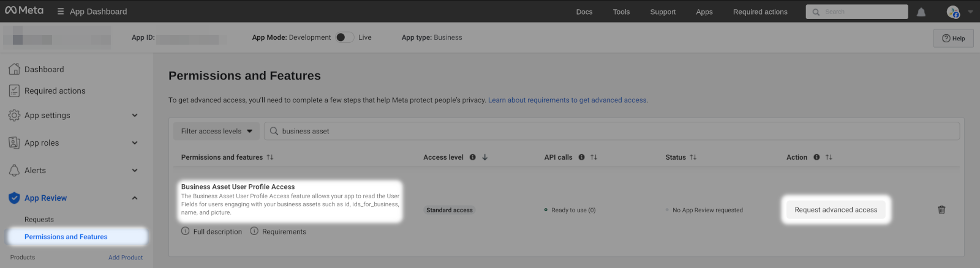Viewport: 980px width, 268px height.
Task: Click the Business Asset User Profile Access title
Action: coord(238,187)
